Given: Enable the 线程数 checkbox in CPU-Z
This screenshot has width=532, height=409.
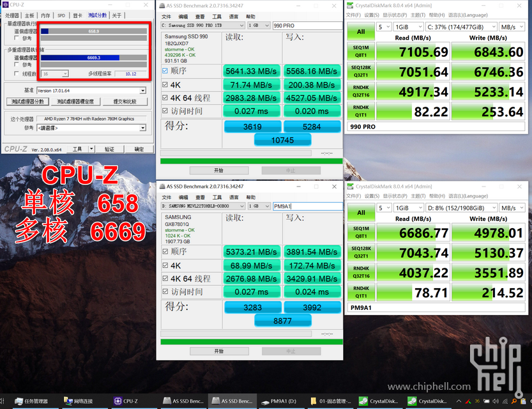Looking at the screenshot, I should click(x=17, y=73).
